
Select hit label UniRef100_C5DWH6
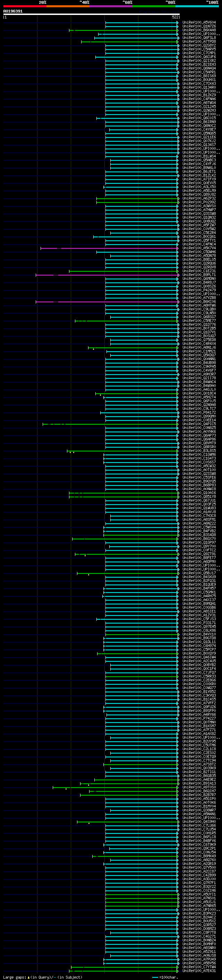(199, 252)
